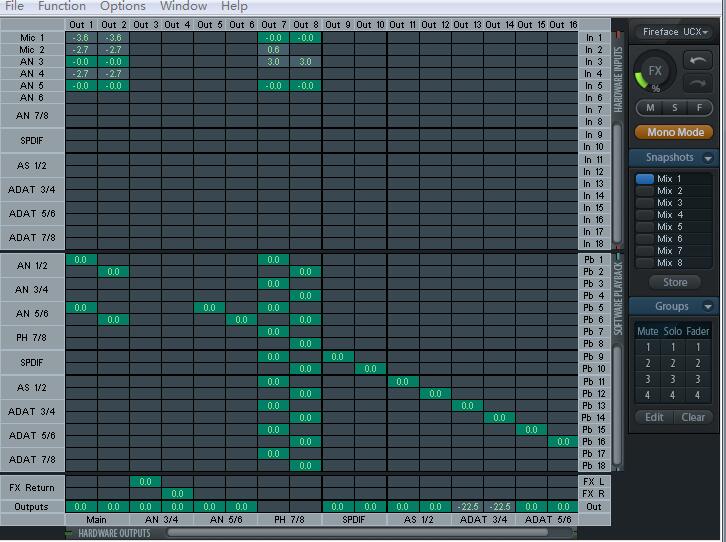This screenshot has height=542, width=726.
Task: Select snapshot Mix 5
Action: 674,227
